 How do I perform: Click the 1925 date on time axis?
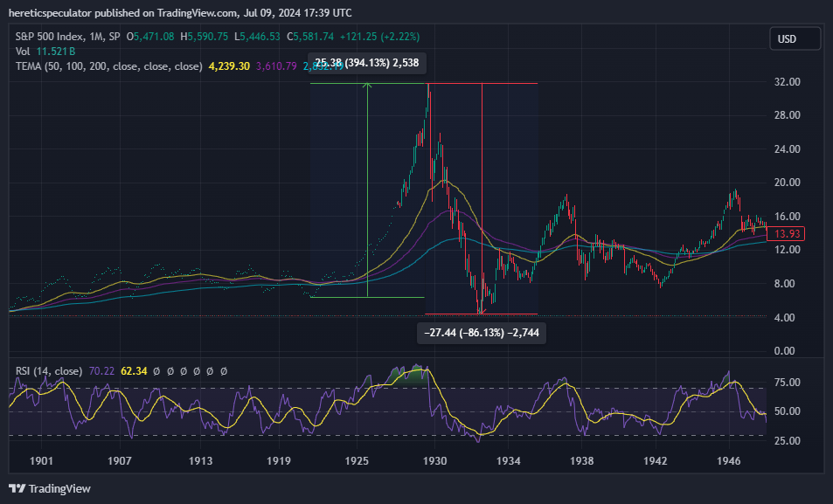[357, 461]
